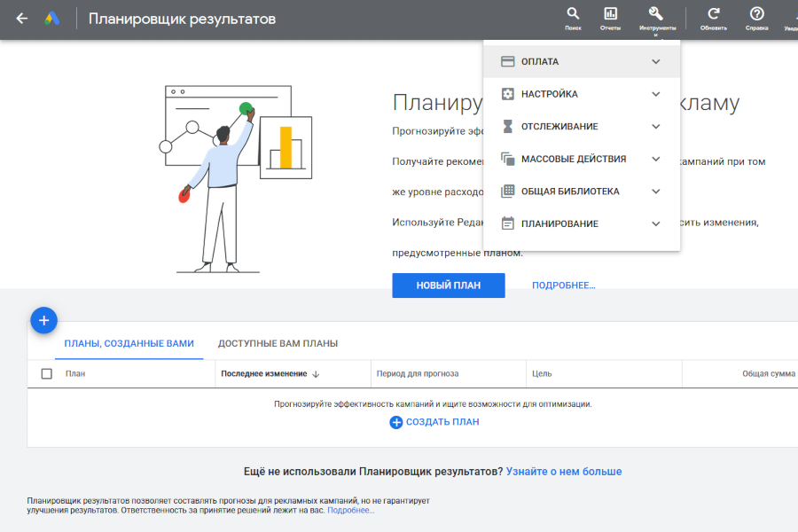Click the Новый план button
Image resolution: width=798 pixels, height=532 pixels.
(x=449, y=286)
